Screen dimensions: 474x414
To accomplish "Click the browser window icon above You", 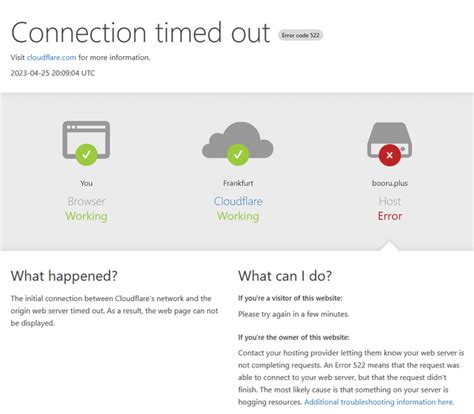I will pos(86,140).
